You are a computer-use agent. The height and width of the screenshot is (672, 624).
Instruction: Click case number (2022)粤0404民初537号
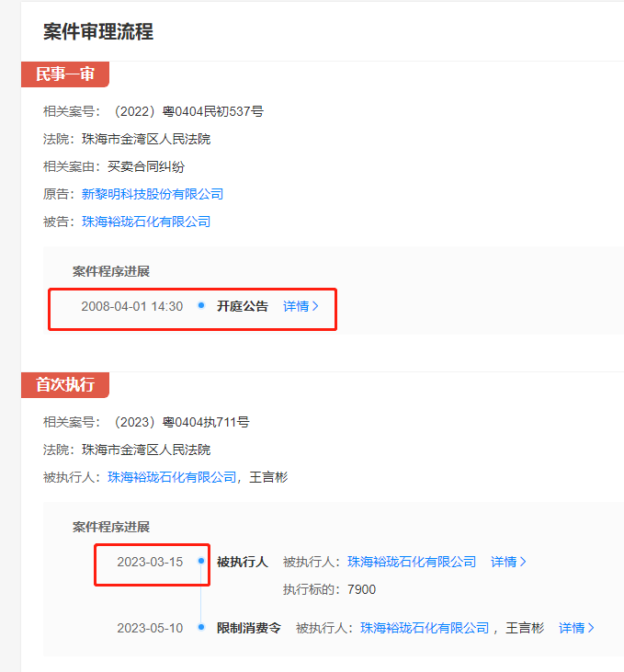point(188,111)
